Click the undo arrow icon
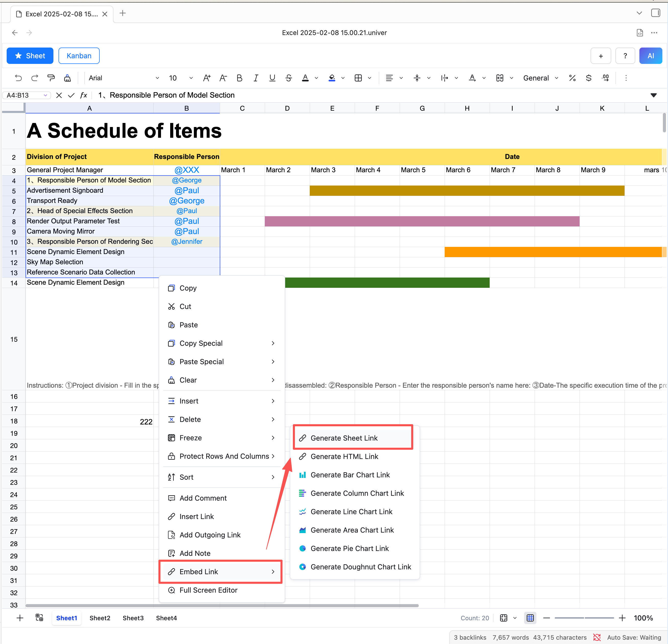 18,78
